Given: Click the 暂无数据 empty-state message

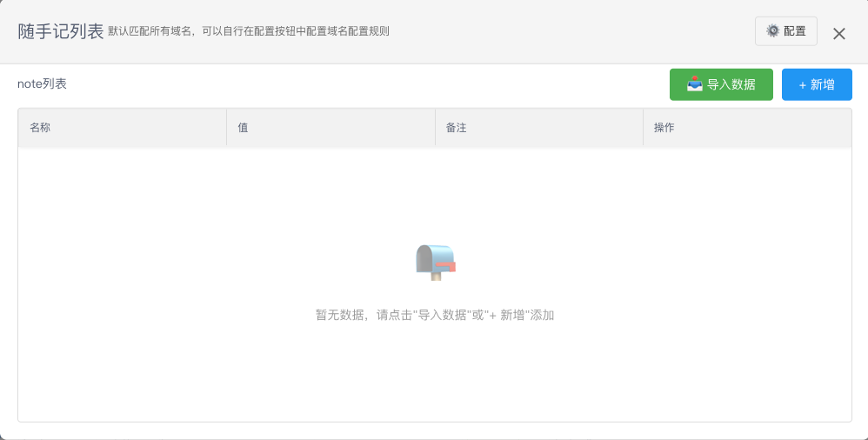Looking at the screenshot, I should pyautogui.click(x=434, y=315).
